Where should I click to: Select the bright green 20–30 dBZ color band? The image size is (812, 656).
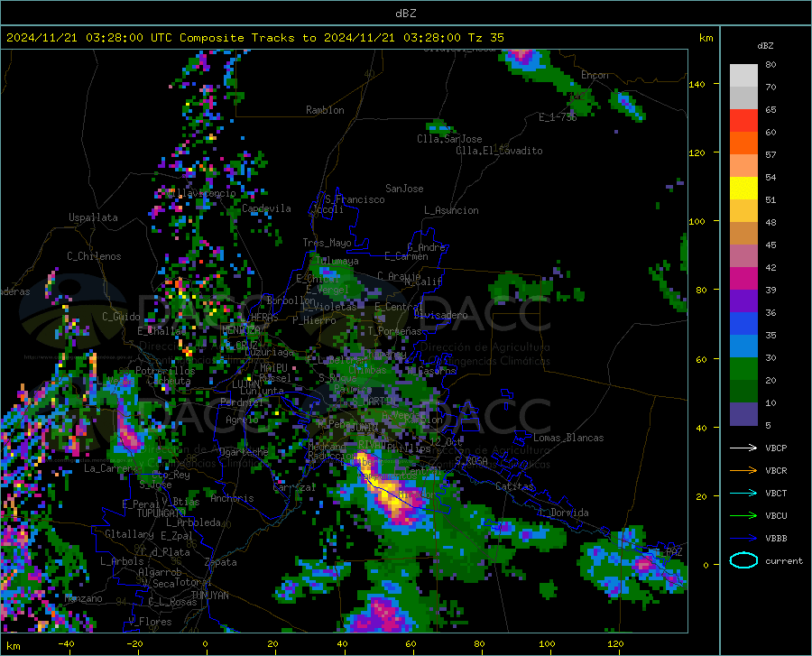(x=743, y=369)
